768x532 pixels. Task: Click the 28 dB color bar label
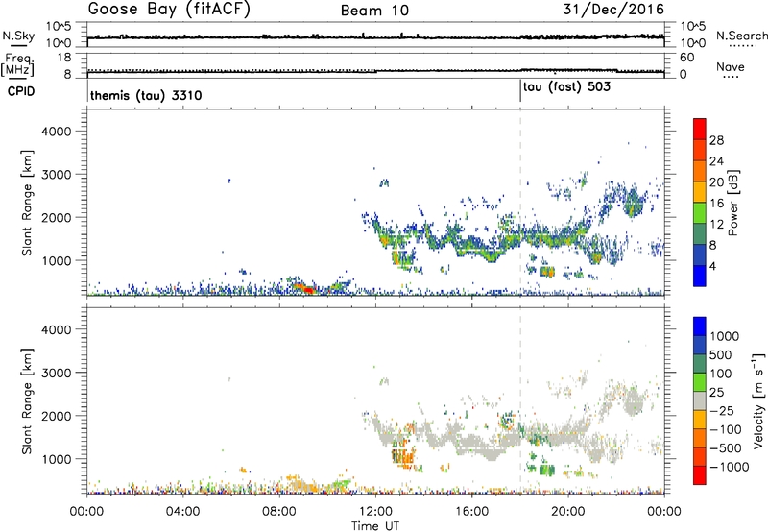coord(716,140)
